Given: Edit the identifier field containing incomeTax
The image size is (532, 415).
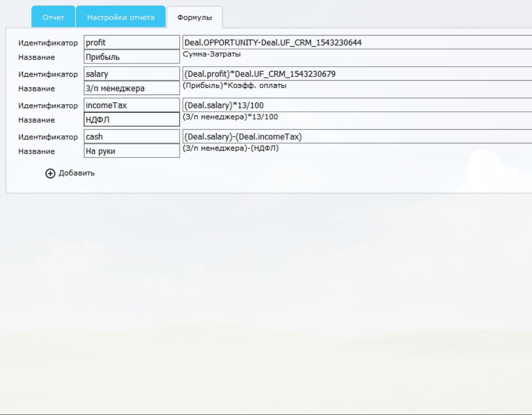Looking at the screenshot, I should pyautogui.click(x=132, y=105).
